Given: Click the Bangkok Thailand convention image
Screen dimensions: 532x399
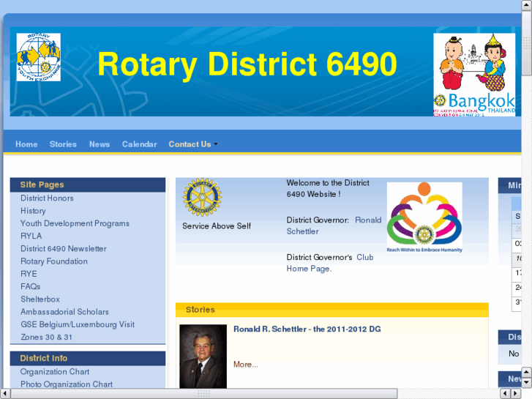Looking at the screenshot, I should coord(474,75).
